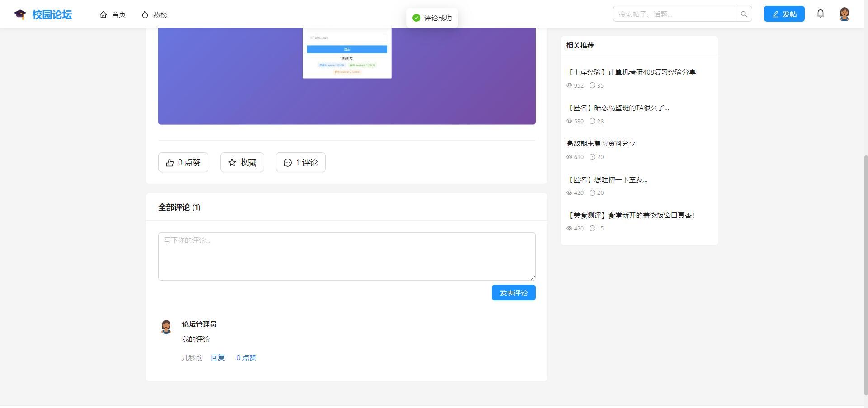Switch to the 首页 tab
The image size is (868, 408).
pyautogui.click(x=112, y=14)
